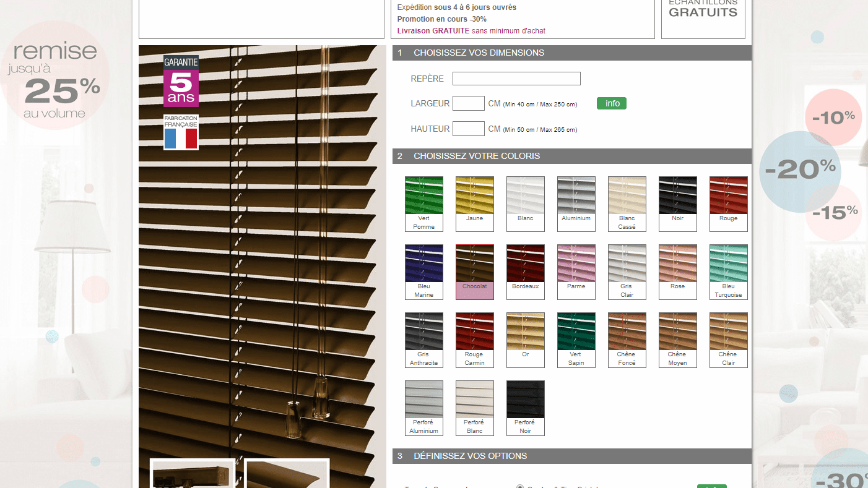Image resolution: width=868 pixels, height=488 pixels.
Task: Select the Gris Anthracite swatch
Action: [x=424, y=340]
